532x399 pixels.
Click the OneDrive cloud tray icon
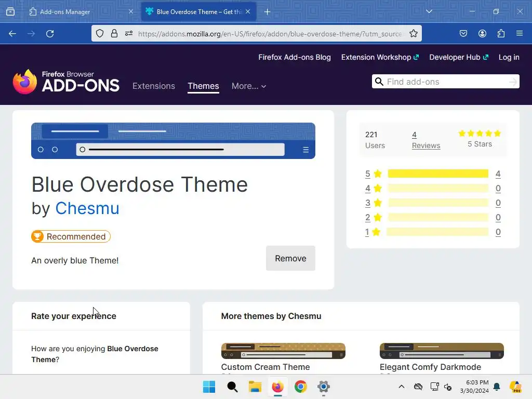[x=418, y=387]
